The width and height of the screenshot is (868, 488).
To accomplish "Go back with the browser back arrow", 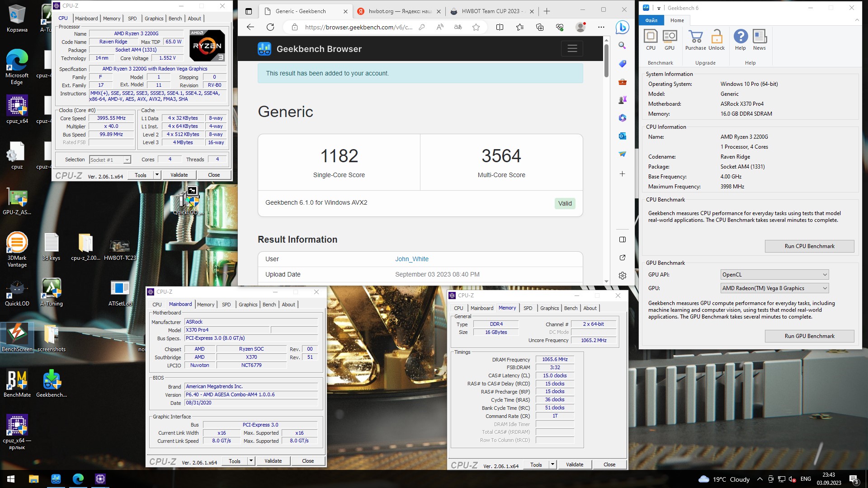I will pyautogui.click(x=250, y=27).
